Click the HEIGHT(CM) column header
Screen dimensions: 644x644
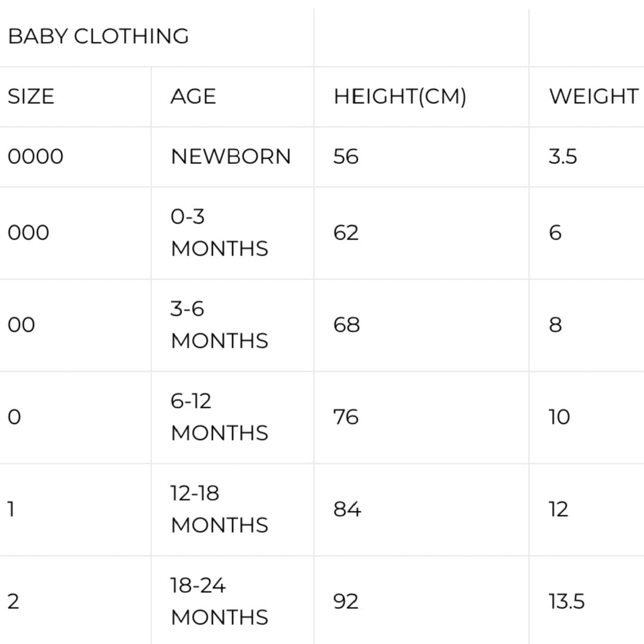(400, 97)
